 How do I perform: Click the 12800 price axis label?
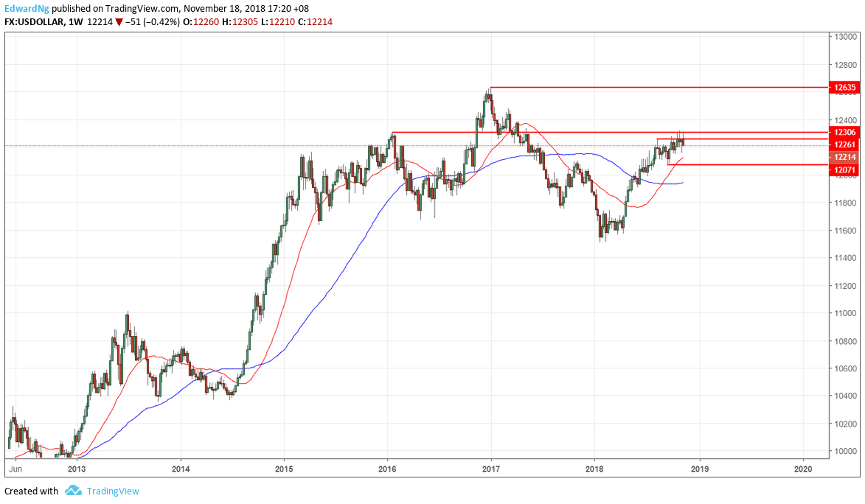click(846, 65)
